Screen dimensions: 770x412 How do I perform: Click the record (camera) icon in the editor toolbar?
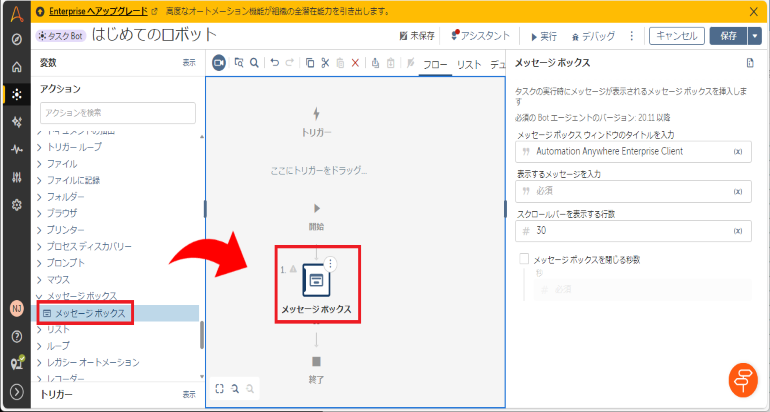(x=219, y=63)
